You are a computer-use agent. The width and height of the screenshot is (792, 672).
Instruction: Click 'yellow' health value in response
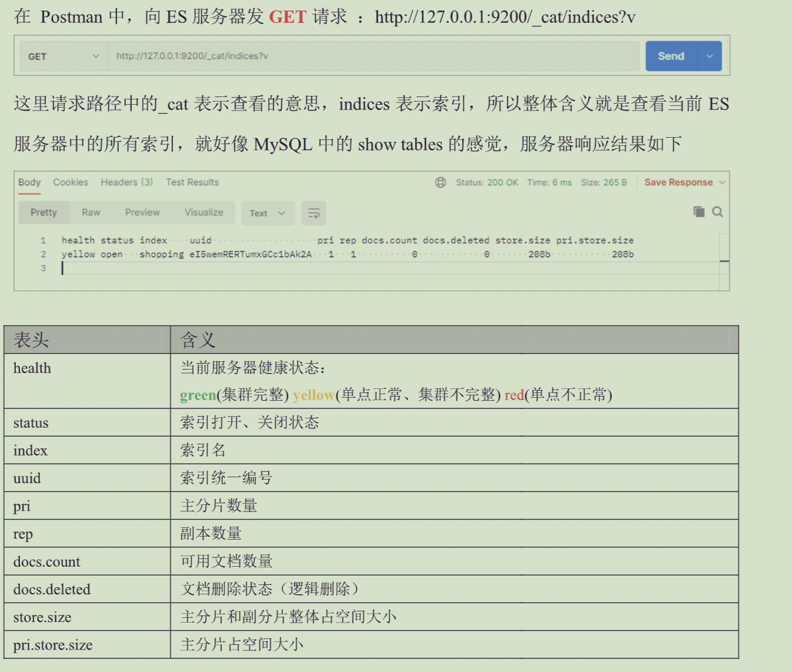point(78,254)
